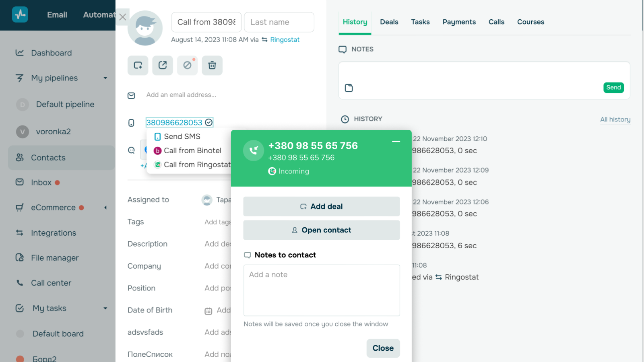Expand the eCommerce submenu arrow
Image resolution: width=644 pixels, height=362 pixels.
coord(105,208)
